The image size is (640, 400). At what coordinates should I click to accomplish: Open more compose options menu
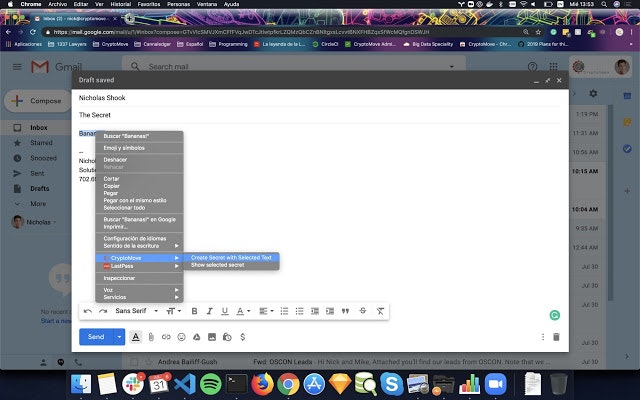543,337
